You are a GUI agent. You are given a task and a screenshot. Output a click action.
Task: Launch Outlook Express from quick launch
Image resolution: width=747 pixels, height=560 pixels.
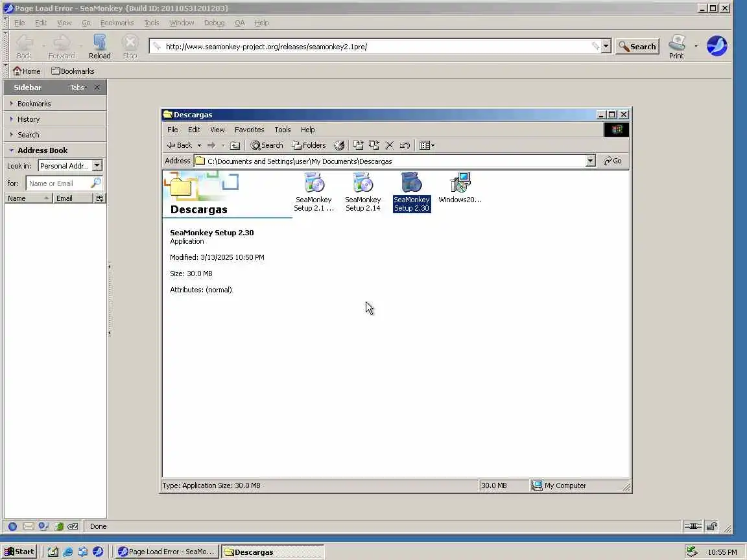click(x=83, y=552)
